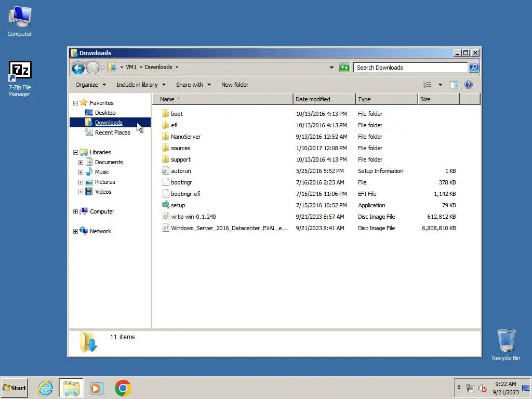The image size is (532, 399).
Task: Open Include in library menu
Action: [x=141, y=85]
